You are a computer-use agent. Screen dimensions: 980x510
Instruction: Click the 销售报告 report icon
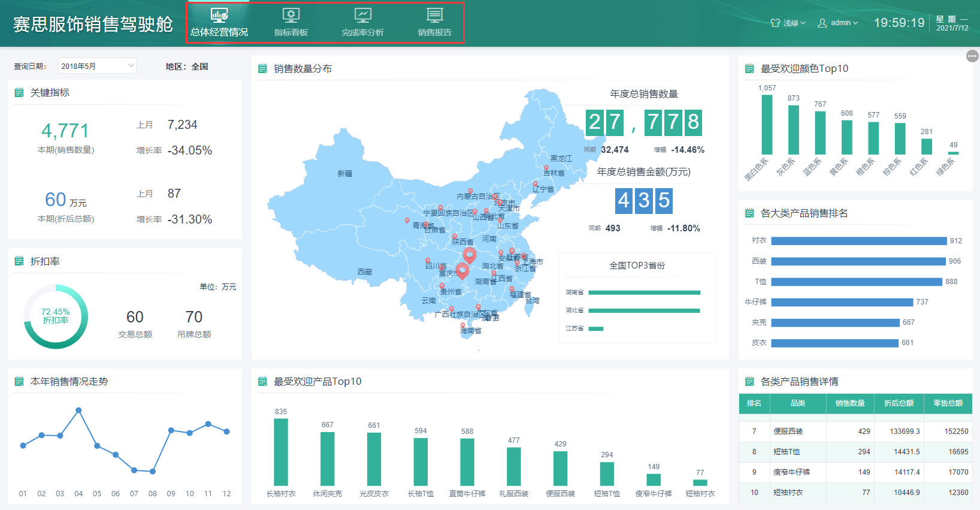point(435,14)
